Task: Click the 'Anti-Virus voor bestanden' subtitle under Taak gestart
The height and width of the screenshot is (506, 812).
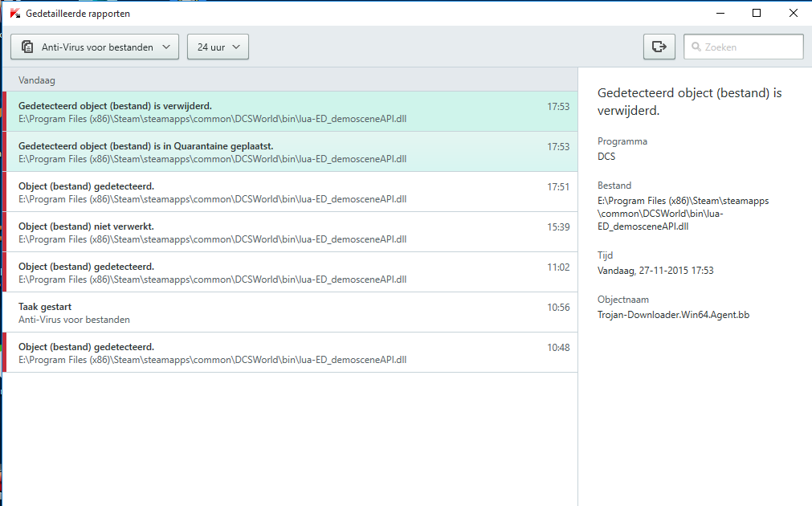Action: (74, 320)
